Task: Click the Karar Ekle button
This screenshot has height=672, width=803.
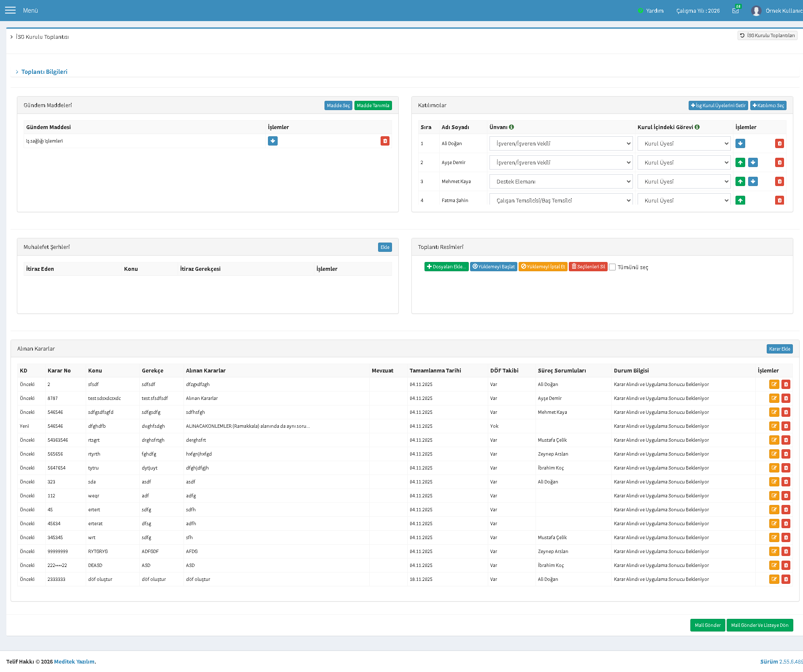Action: pyautogui.click(x=779, y=349)
